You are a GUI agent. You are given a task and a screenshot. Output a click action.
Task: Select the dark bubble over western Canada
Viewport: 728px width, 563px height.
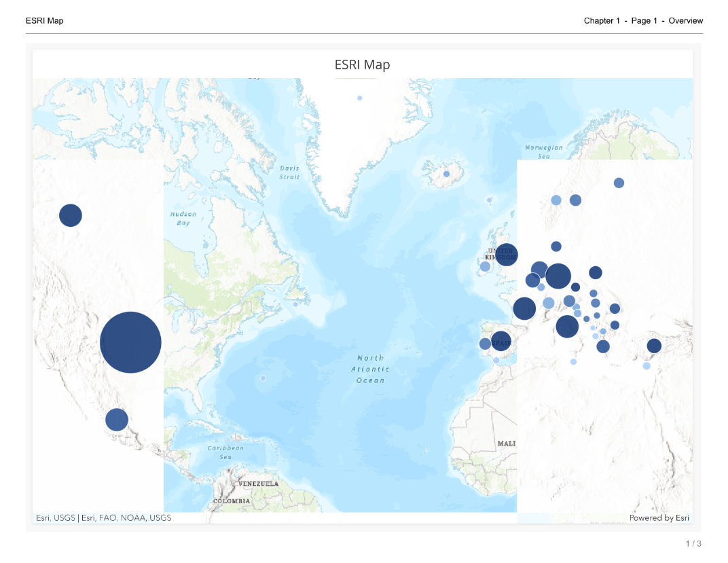pyautogui.click(x=71, y=215)
